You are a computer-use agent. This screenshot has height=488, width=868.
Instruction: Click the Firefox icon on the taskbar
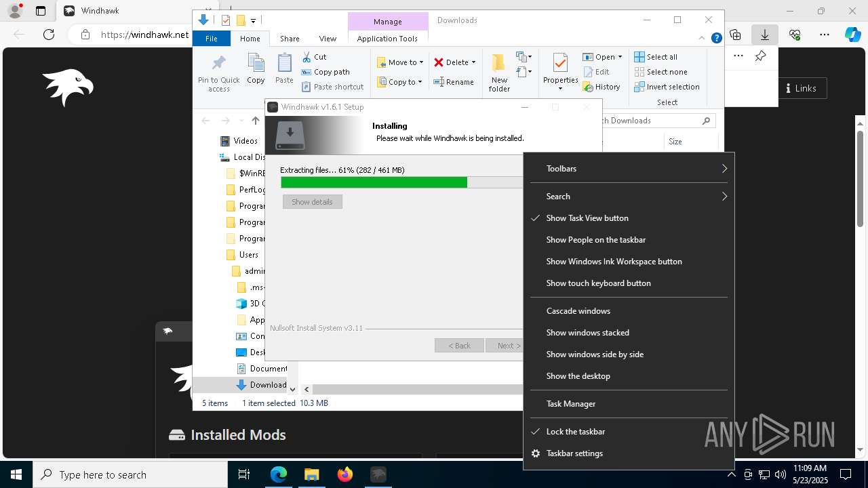(x=345, y=474)
